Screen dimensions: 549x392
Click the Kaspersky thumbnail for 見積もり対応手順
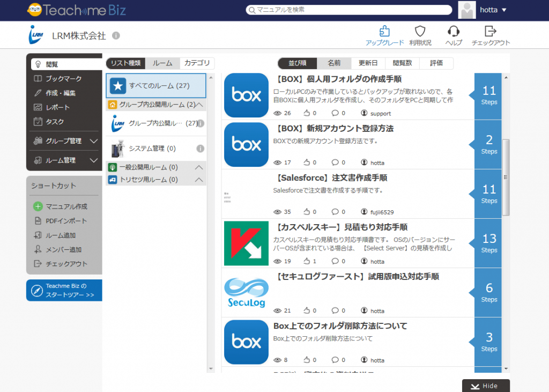coord(246,243)
